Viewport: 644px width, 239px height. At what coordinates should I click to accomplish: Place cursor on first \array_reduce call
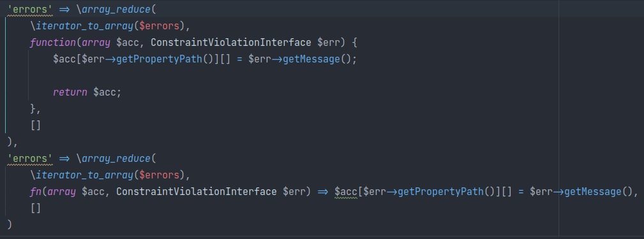[114, 10]
